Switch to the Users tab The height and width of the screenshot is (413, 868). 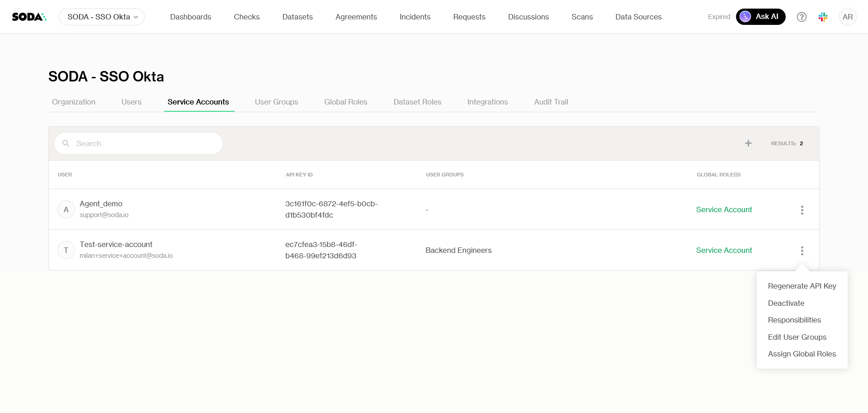(131, 102)
